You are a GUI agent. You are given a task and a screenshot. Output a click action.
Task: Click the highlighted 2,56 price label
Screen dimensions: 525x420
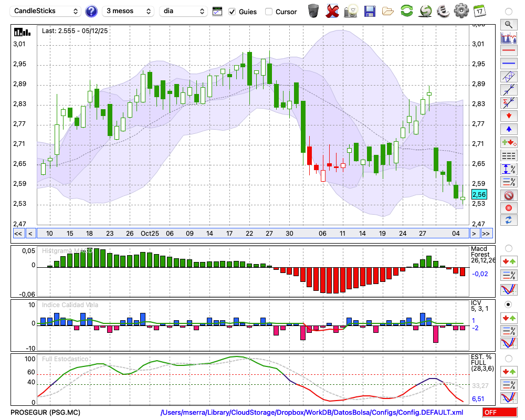click(x=479, y=194)
